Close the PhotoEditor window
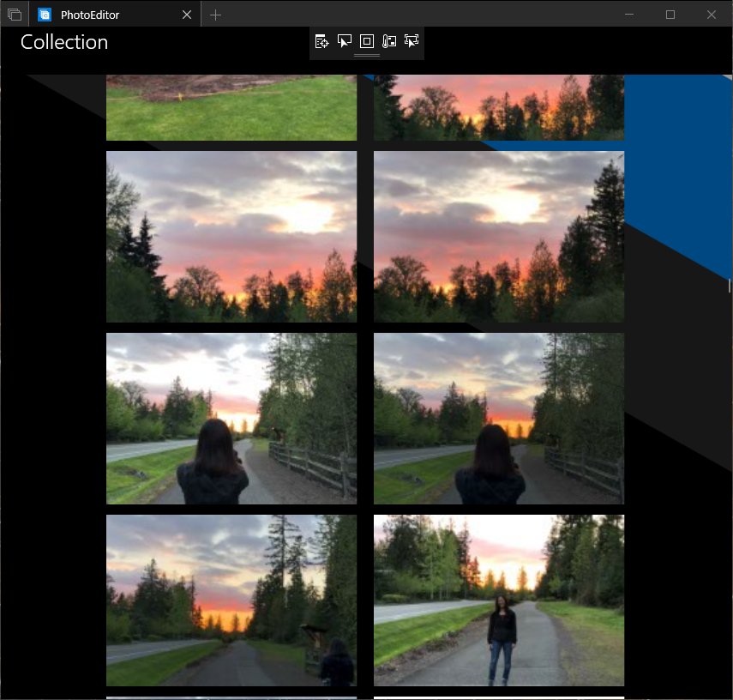 click(x=712, y=15)
